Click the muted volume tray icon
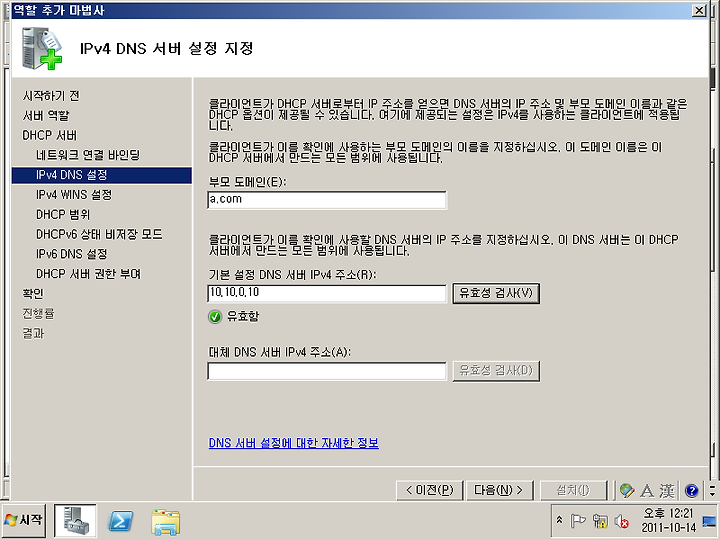The width and height of the screenshot is (720, 540). (x=621, y=521)
